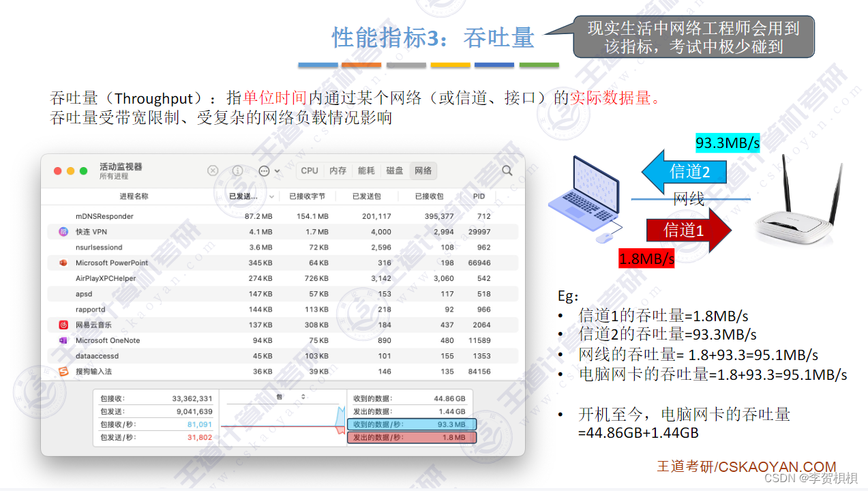Open the more options (ellipsis) dropdown
Screen dimensions: 868x491
pos(269,170)
